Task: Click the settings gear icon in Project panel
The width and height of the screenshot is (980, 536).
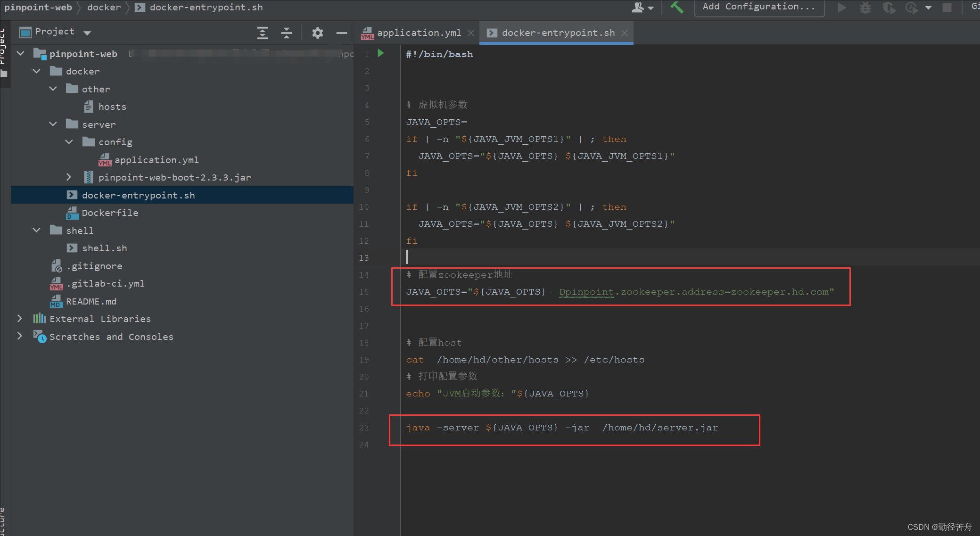Action: click(317, 33)
